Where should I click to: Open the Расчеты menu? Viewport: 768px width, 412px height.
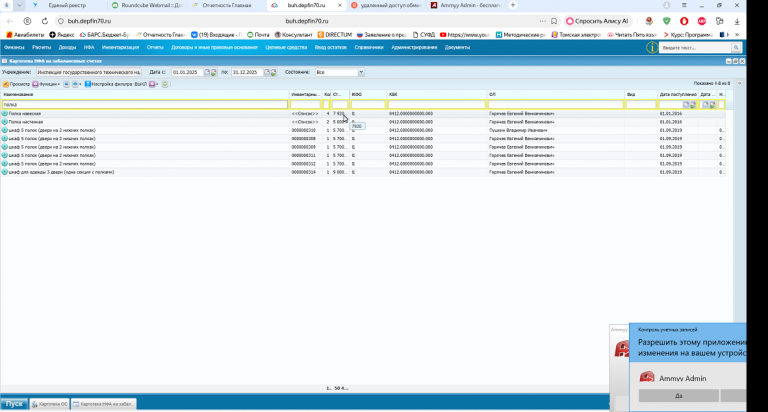pos(42,48)
